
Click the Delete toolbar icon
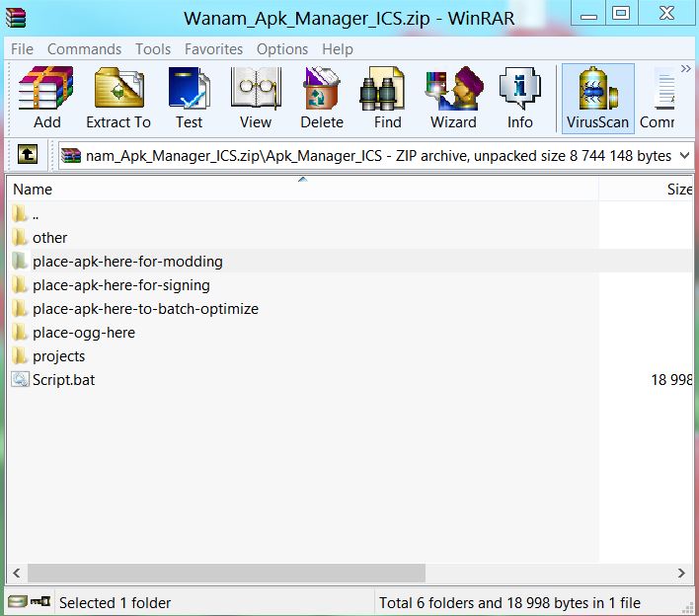tap(322, 98)
